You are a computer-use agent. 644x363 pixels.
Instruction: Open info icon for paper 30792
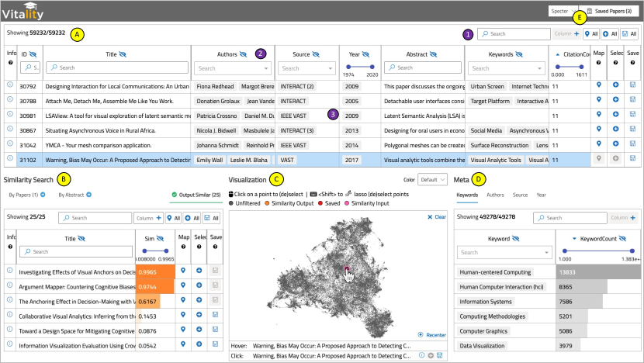[x=10, y=85]
